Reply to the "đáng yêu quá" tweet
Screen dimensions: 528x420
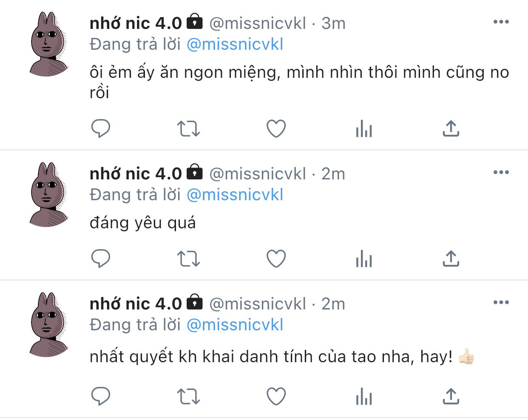coord(101,258)
